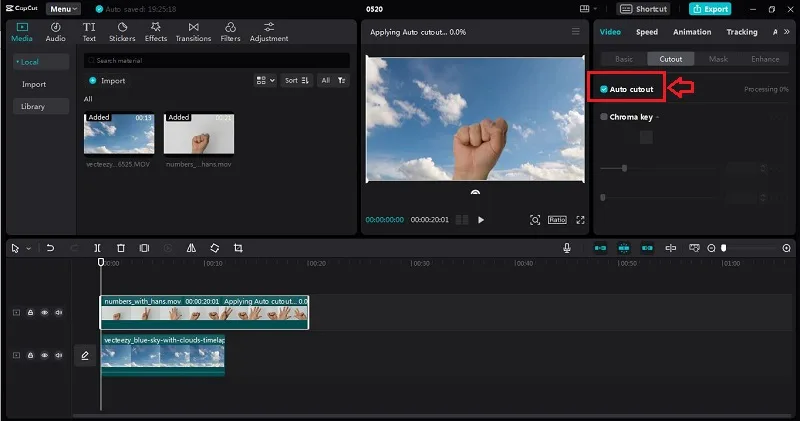Enable the Chroma key checkbox
The width and height of the screenshot is (800, 421).
604,117
